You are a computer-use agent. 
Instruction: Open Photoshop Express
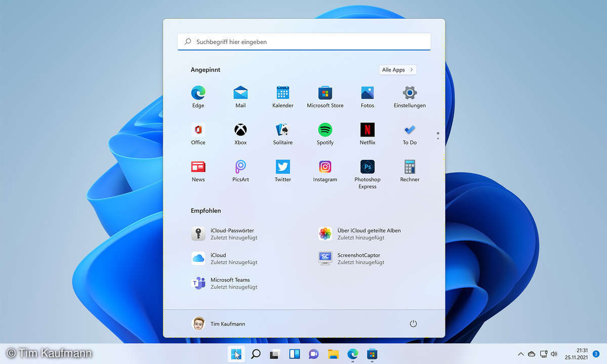click(x=368, y=174)
